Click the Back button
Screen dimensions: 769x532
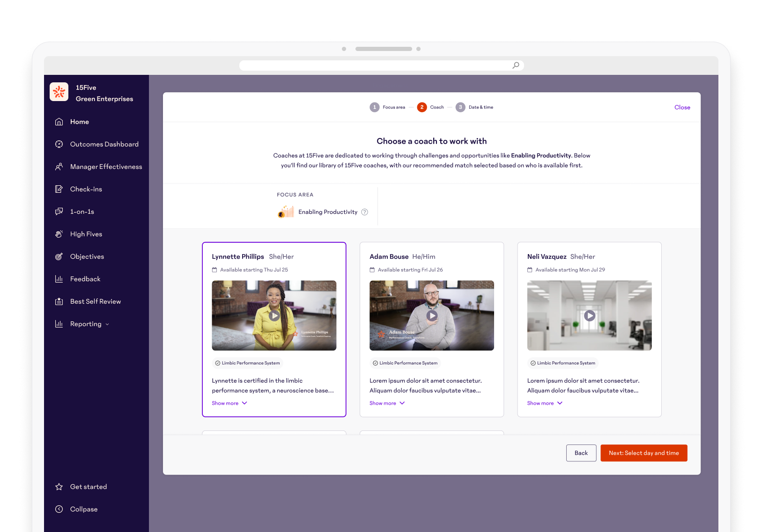[581, 453]
